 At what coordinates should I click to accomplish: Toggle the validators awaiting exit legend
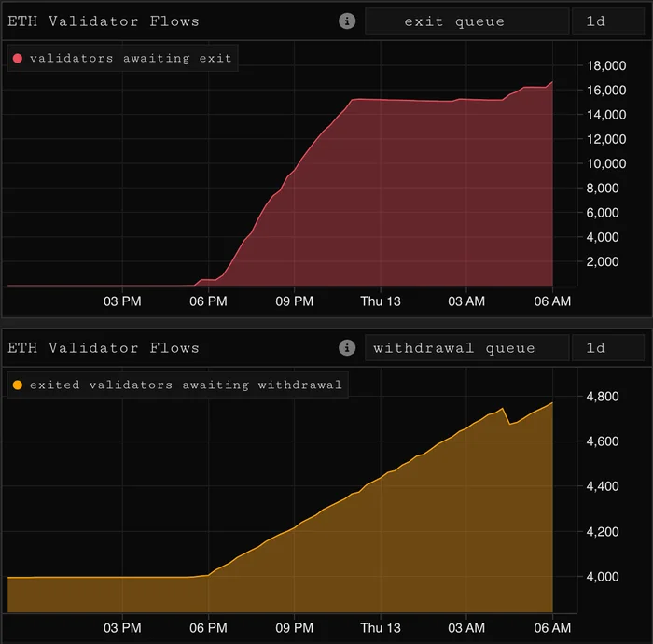coord(122,58)
